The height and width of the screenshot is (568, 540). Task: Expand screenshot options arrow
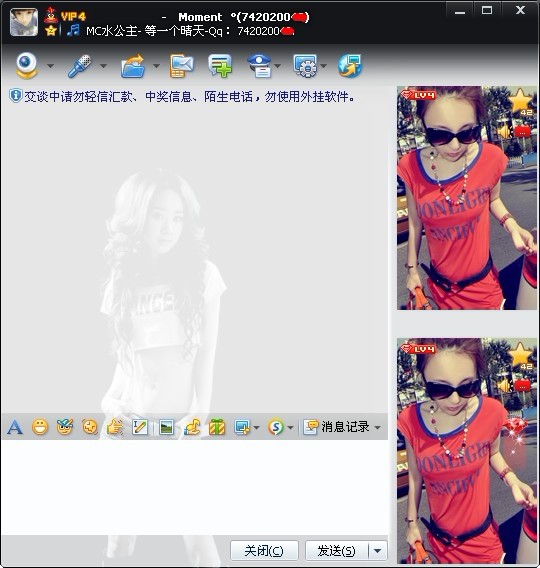(256, 428)
